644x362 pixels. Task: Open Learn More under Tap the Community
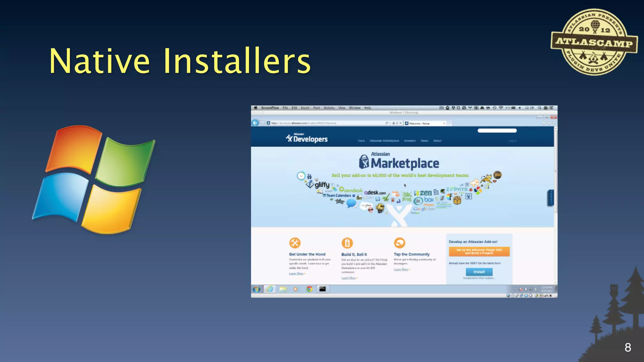(401, 270)
